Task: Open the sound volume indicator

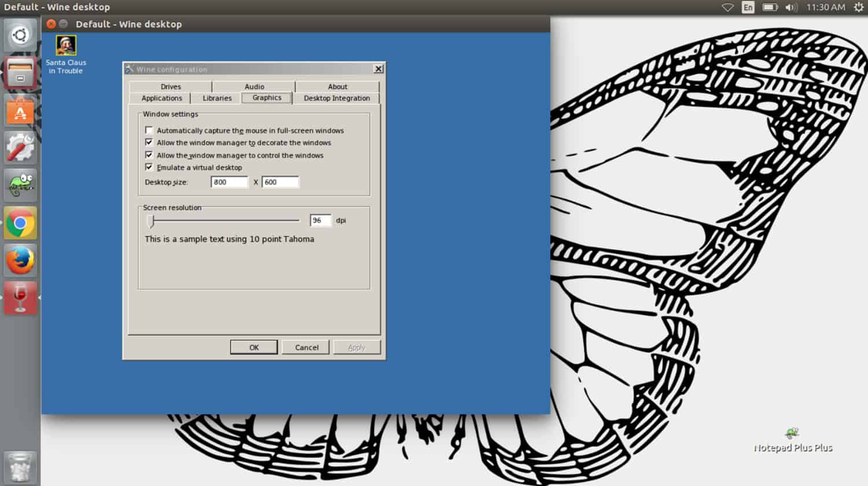Action: tap(791, 8)
